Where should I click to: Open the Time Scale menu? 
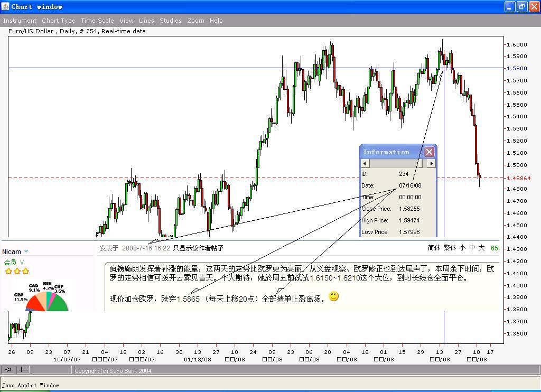[97, 21]
